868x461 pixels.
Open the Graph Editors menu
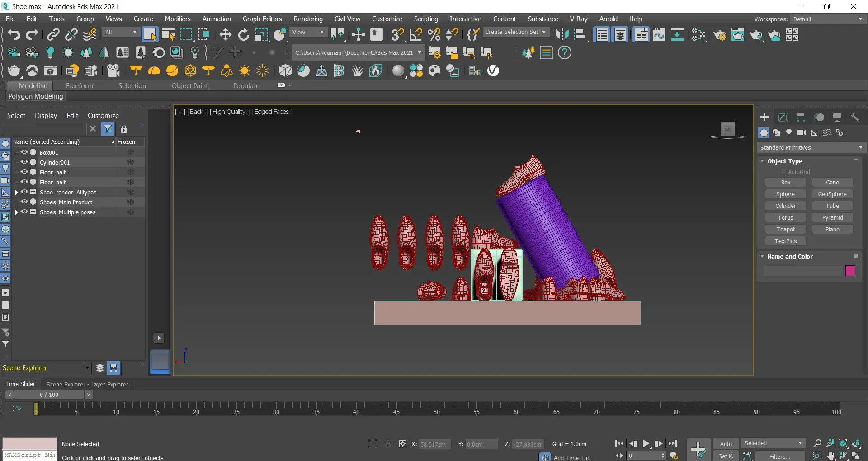pos(262,19)
